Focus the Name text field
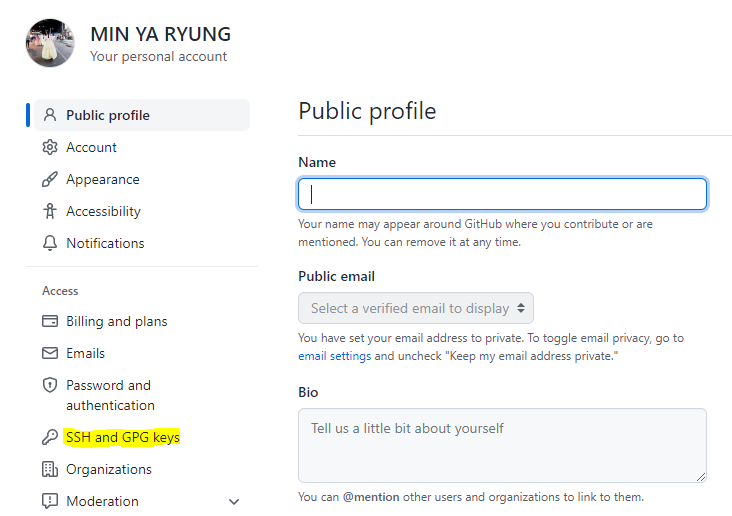Screen dimensions: 732x516 click(x=502, y=194)
